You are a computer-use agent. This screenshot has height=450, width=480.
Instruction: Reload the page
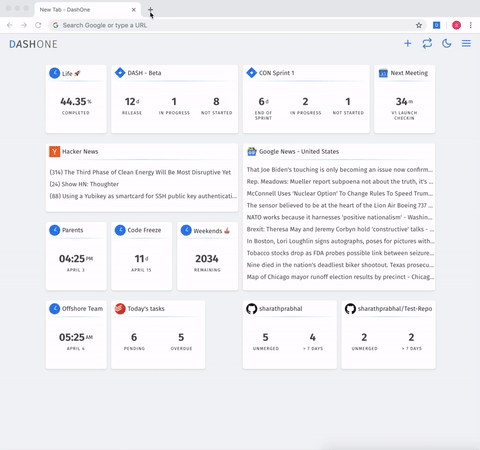pos(38,25)
